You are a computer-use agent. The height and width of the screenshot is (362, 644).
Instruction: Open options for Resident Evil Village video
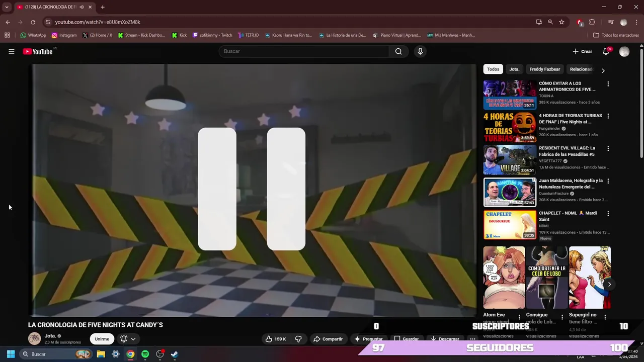point(608,149)
